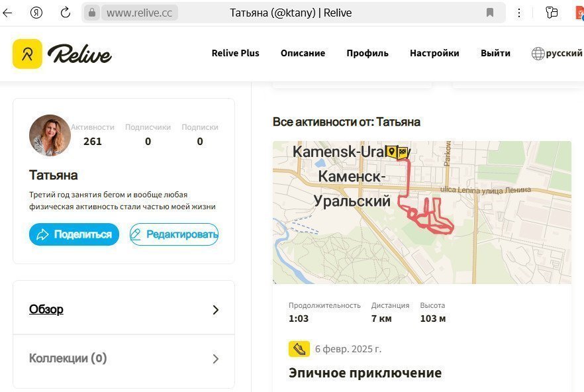Open the browser extensions icon

pos(552,13)
